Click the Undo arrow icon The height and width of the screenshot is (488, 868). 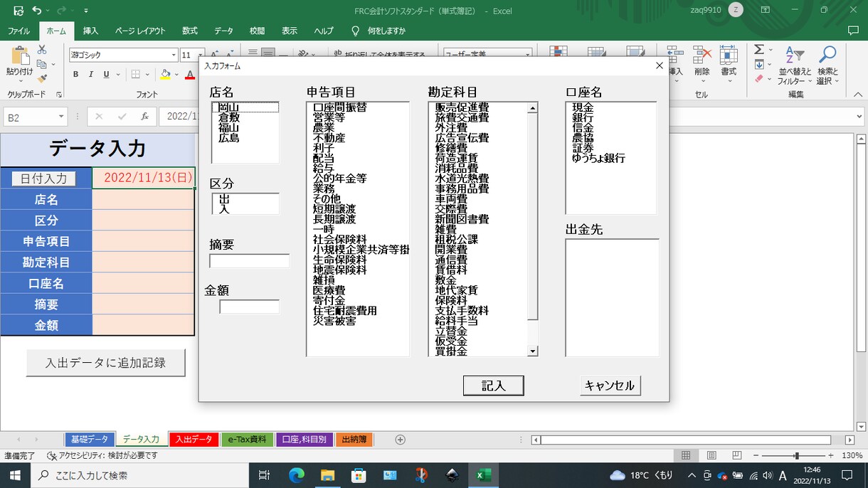coord(37,11)
